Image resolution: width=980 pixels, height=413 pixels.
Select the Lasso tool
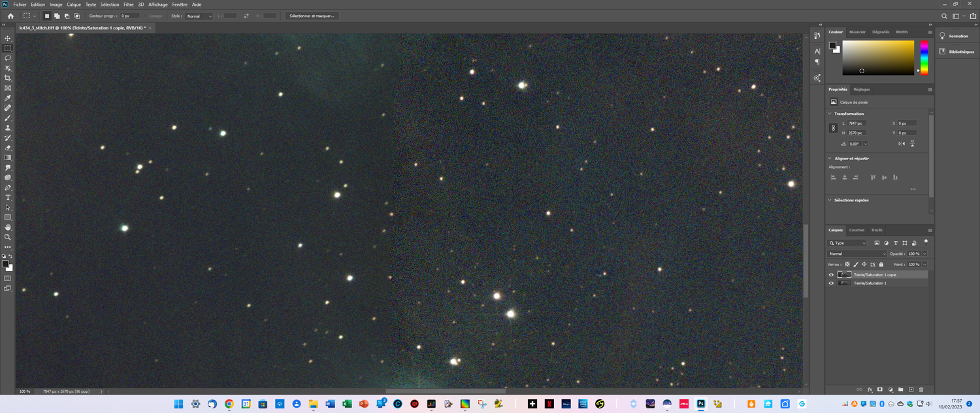pyautogui.click(x=8, y=58)
